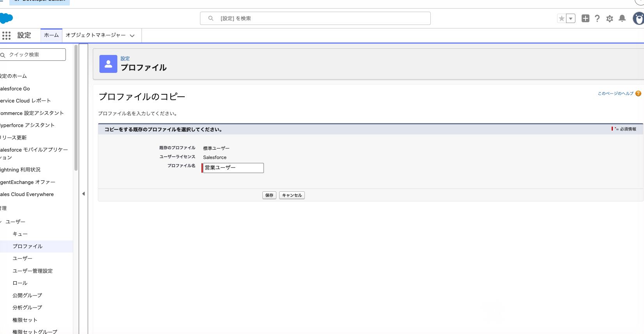Open ユーザー管理設定 in the sidebar
644x334 pixels.
click(x=33, y=271)
